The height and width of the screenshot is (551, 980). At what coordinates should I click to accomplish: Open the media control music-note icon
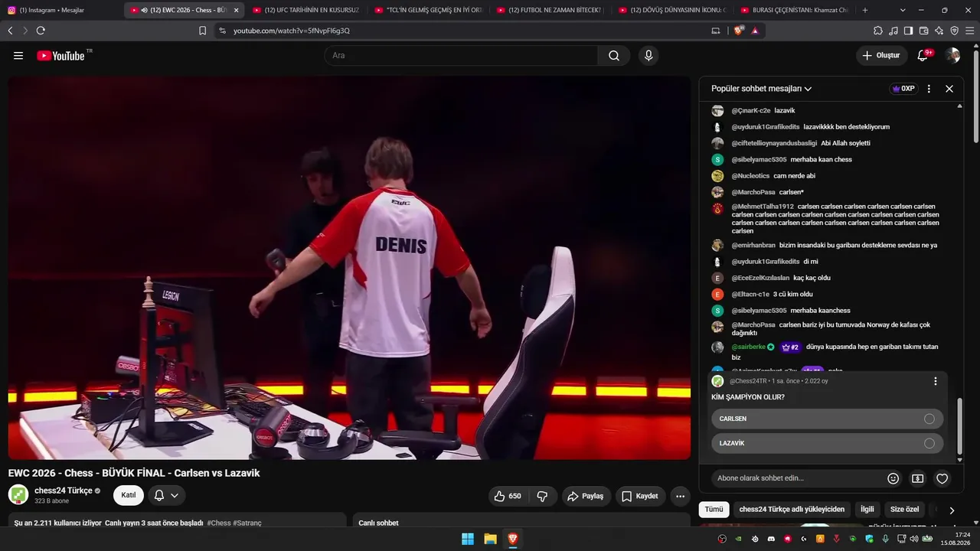tap(893, 31)
